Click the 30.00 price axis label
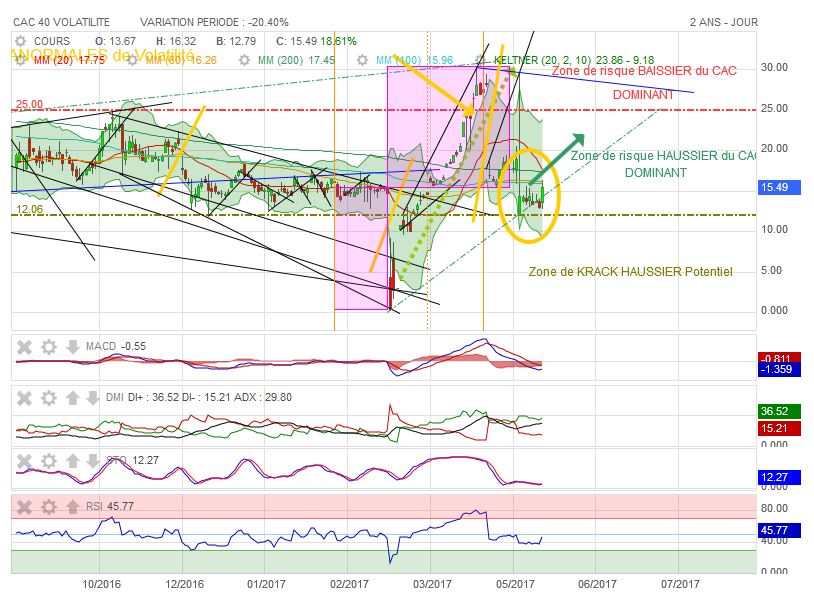This screenshot has width=814, height=601. point(774,67)
